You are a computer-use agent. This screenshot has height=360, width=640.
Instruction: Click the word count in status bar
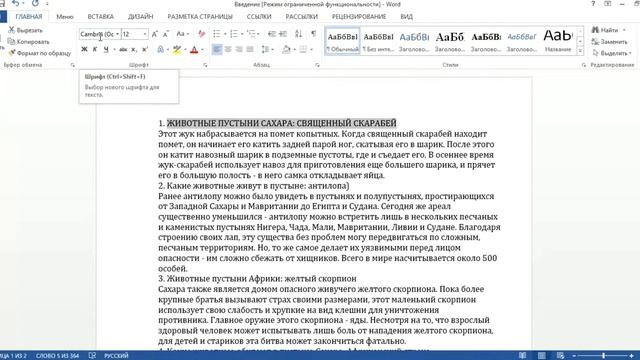tap(57, 356)
